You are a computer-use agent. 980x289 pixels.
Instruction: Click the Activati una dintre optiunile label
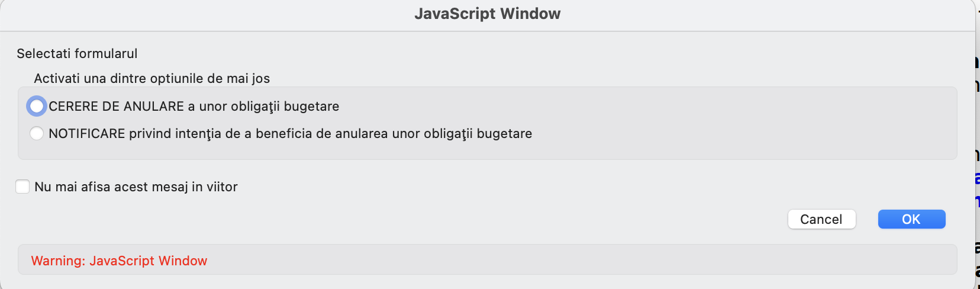coord(151,79)
